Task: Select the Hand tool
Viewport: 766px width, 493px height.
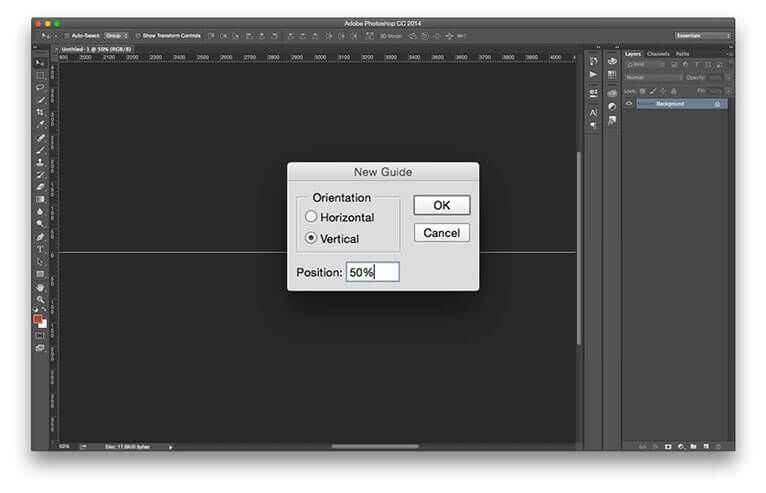Action: (x=40, y=288)
